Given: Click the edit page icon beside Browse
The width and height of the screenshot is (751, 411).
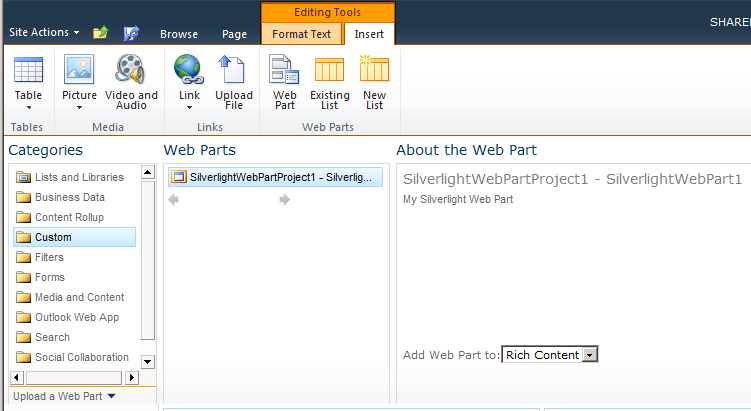Looking at the screenshot, I should coord(131,33).
